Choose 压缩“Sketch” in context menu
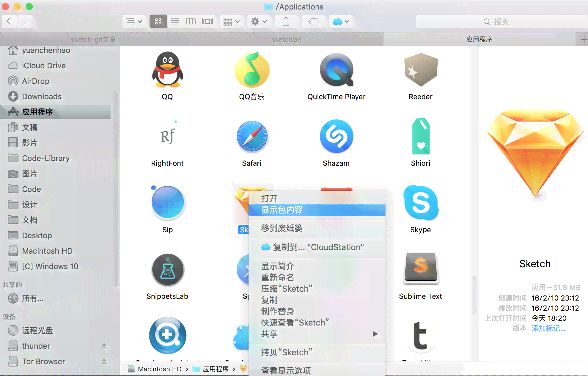The image size is (588, 376). [x=317, y=289]
